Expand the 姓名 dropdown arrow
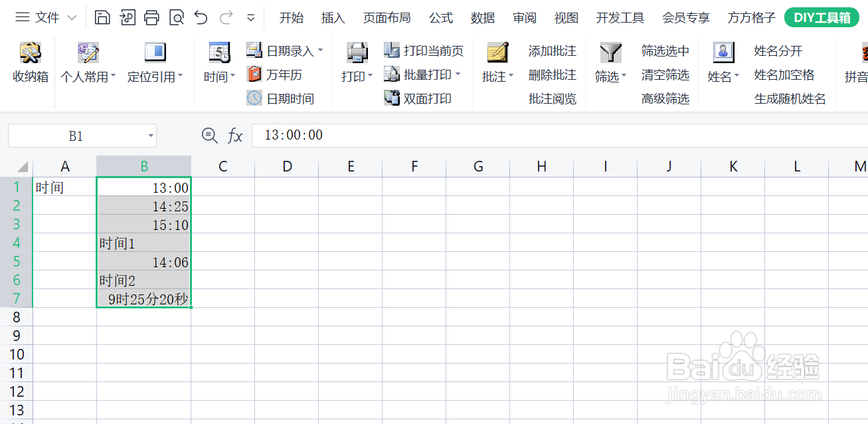 pyautogui.click(x=737, y=76)
